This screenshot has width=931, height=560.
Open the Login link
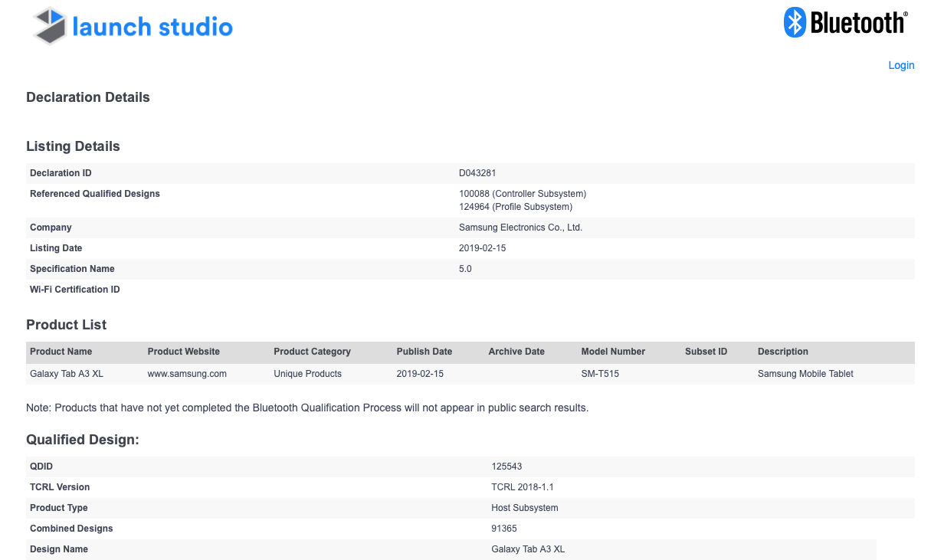pyautogui.click(x=901, y=65)
